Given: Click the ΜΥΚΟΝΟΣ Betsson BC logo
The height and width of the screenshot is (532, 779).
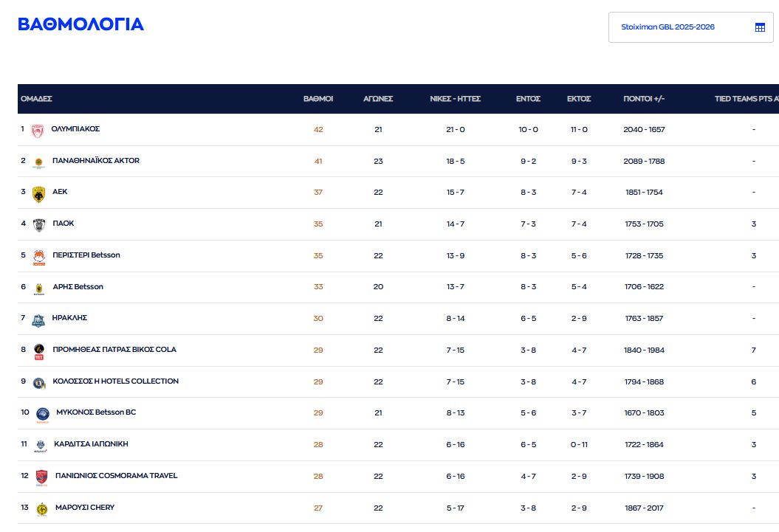Looking at the screenshot, I should pyautogui.click(x=42, y=414).
